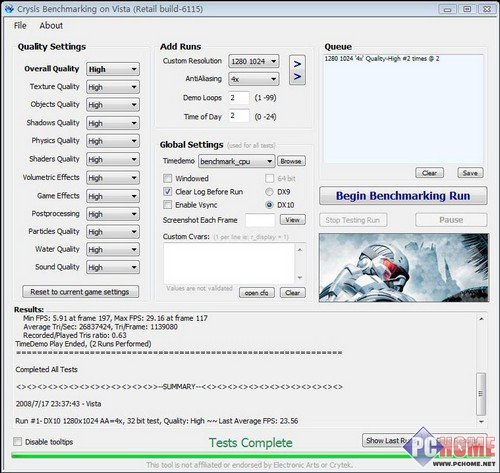Open the Custom Resolution dropdown
Image resolution: width=500 pixels, height=473 pixels.
point(254,61)
